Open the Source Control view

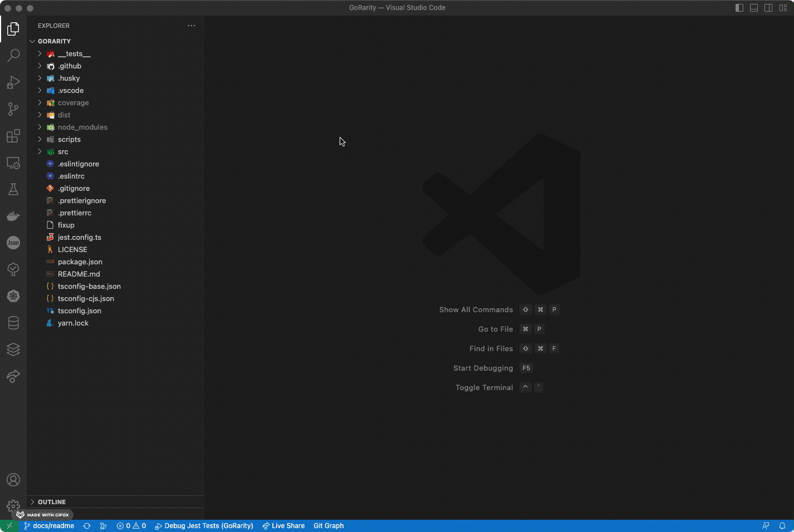click(x=13, y=109)
